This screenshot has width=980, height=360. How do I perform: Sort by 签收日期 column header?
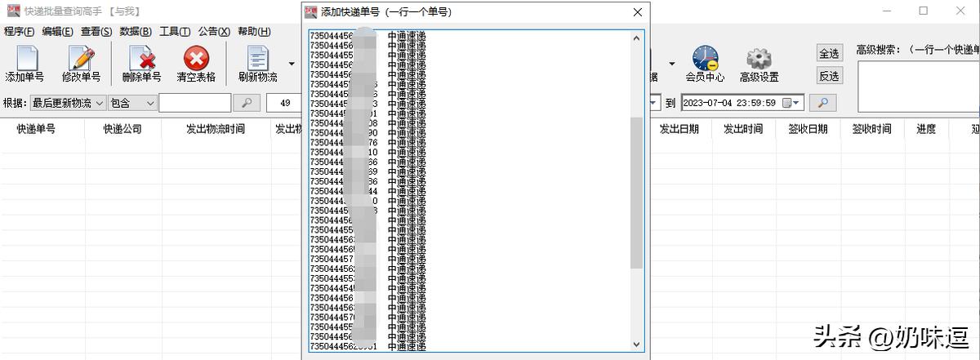808,129
